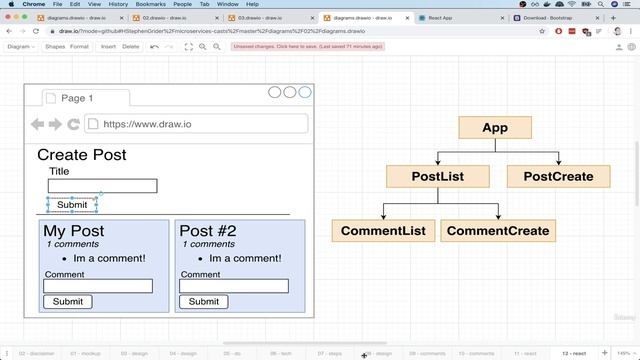
Task: Select the PostCreate component box
Action: point(558,176)
